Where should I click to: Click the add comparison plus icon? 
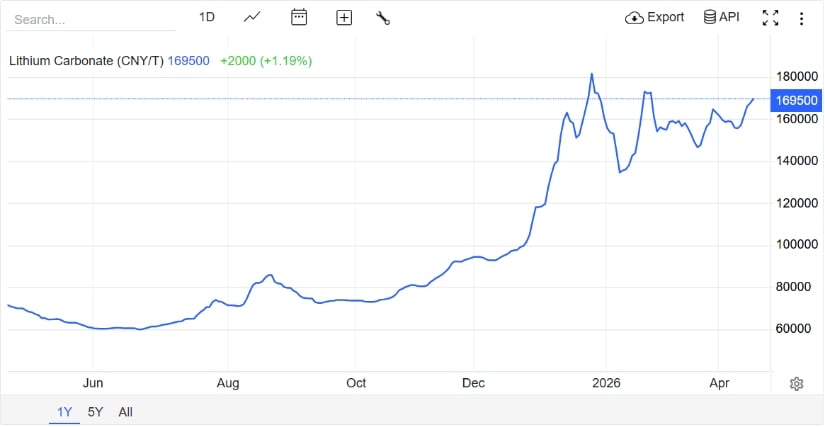(344, 17)
